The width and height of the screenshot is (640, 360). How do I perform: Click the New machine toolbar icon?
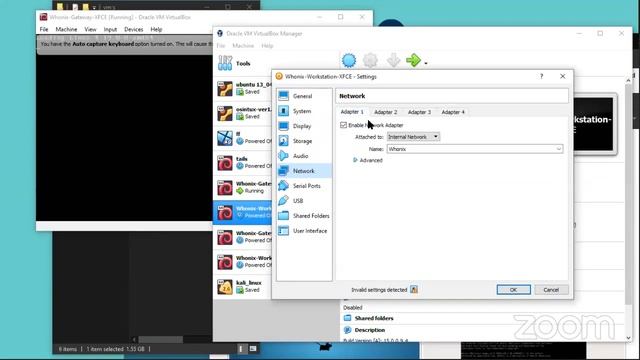coord(349,60)
